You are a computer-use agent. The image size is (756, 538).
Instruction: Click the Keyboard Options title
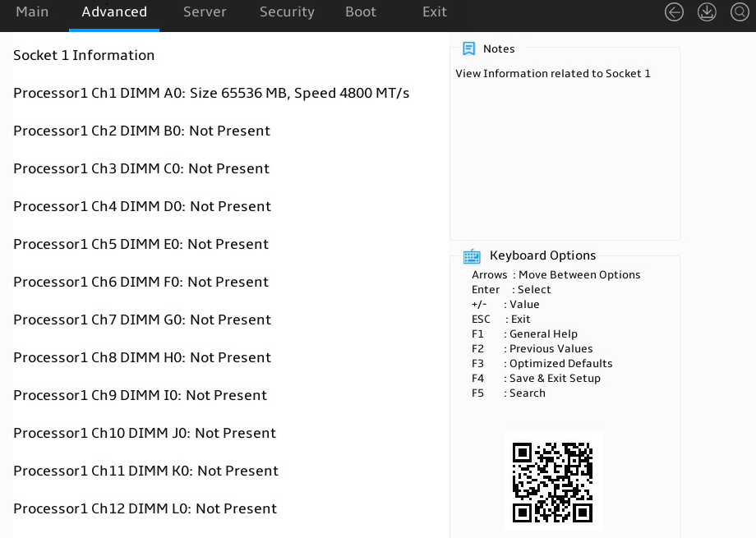pyautogui.click(x=542, y=255)
